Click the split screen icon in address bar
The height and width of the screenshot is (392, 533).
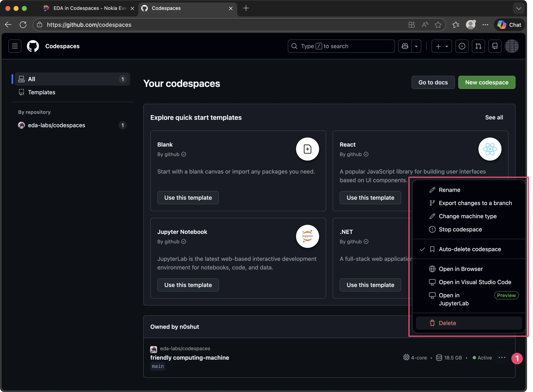[x=412, y=25]
